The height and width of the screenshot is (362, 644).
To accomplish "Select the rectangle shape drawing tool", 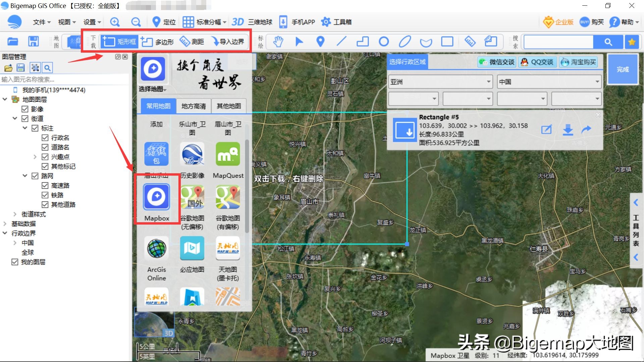I will point(447,42).
